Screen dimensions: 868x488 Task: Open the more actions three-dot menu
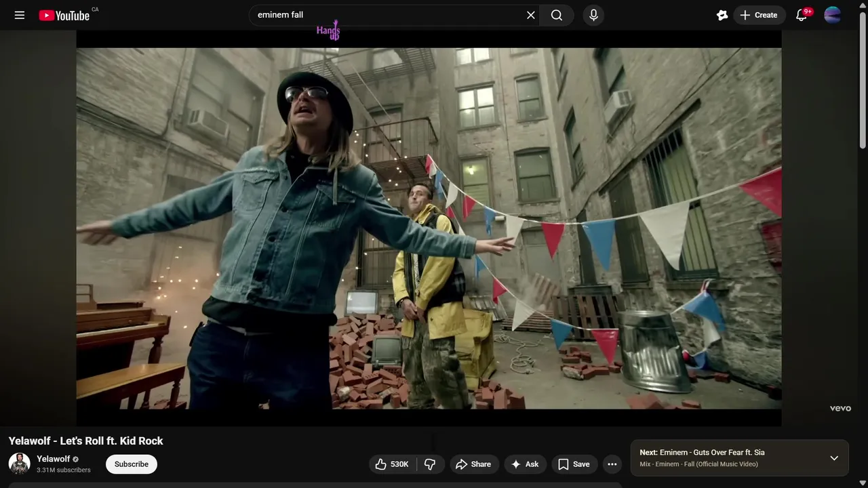[612, 464]
